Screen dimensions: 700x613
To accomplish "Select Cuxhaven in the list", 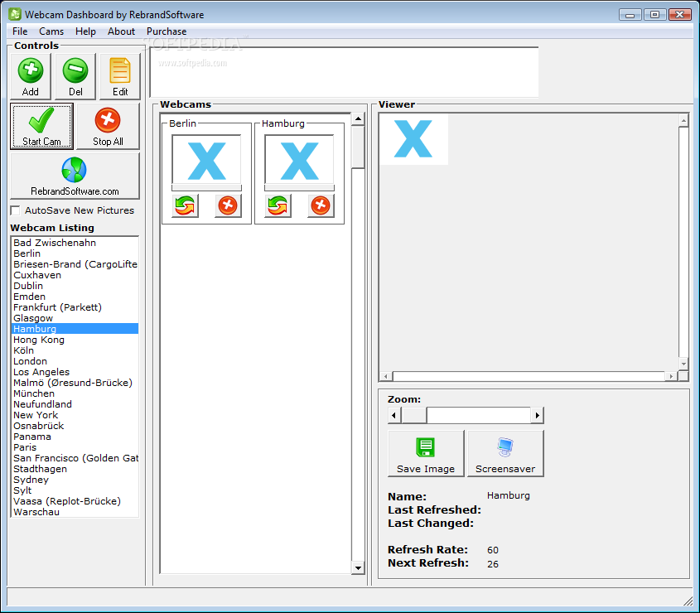I will click(x=75, y=275).
